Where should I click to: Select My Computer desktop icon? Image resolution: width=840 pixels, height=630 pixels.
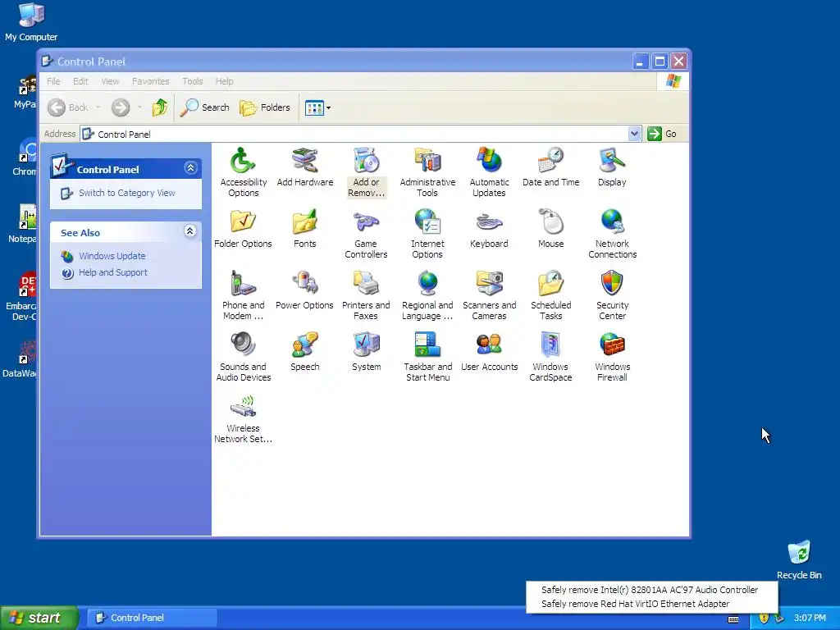point(31,22)
